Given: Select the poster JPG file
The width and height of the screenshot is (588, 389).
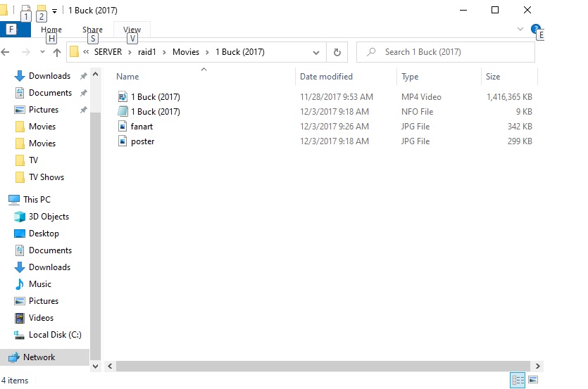Looking at the screenshot, I should pos(142,141).
